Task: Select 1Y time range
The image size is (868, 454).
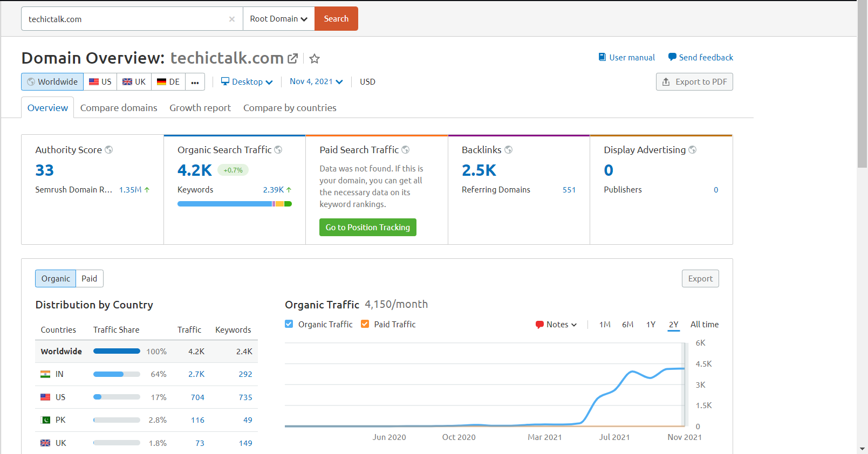Action: [x=651, y=325]
